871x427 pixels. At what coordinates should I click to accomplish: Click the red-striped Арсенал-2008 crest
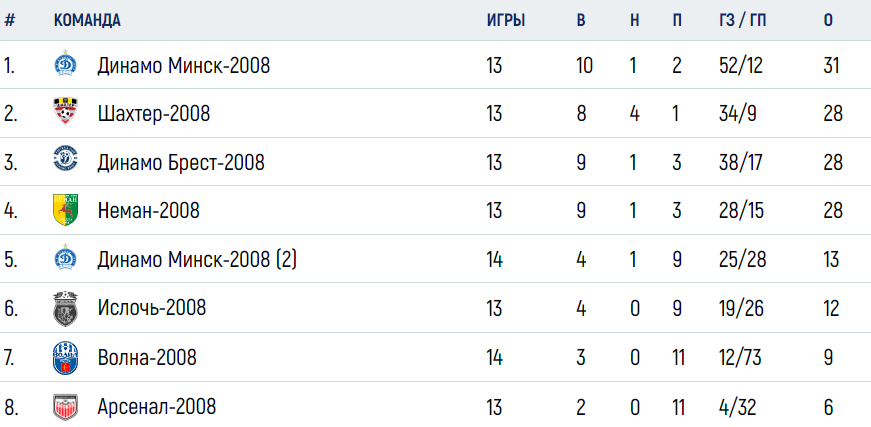(66, 407)
